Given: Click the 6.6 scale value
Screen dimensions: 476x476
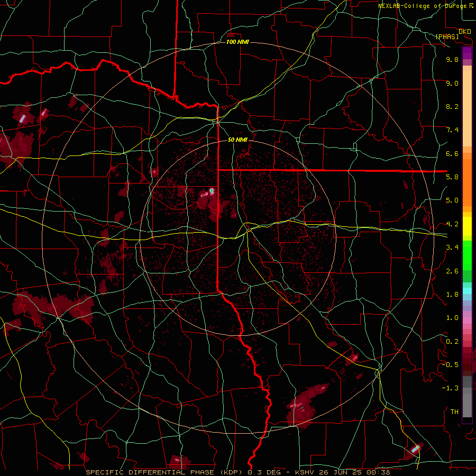Looking at the screenshot, I should [x=452, y=153].
